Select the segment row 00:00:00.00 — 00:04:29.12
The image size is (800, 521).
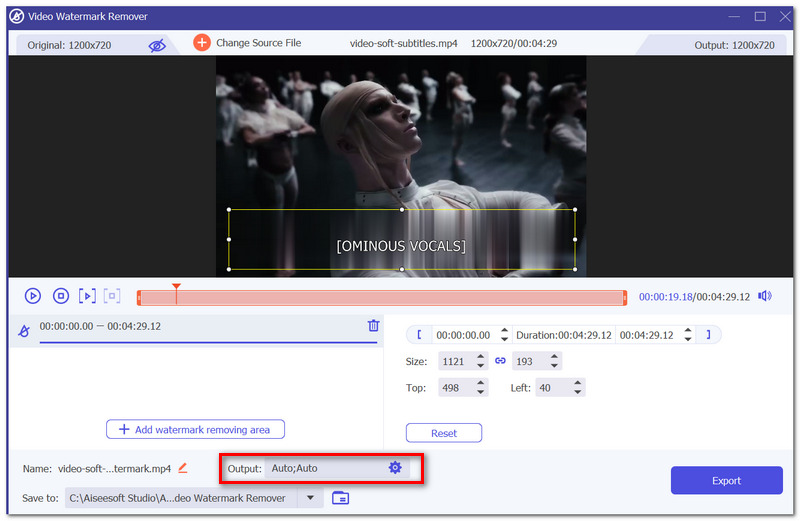point(196,330)
